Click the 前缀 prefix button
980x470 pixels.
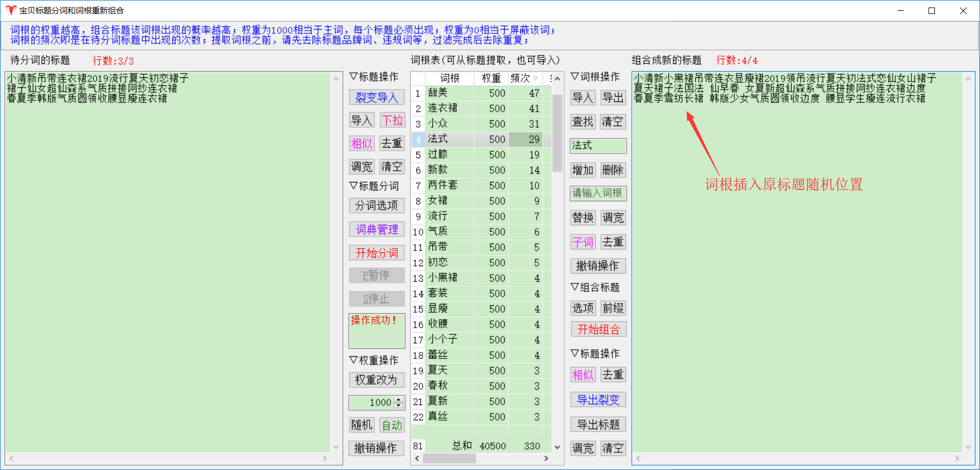[x=613, y=308]
